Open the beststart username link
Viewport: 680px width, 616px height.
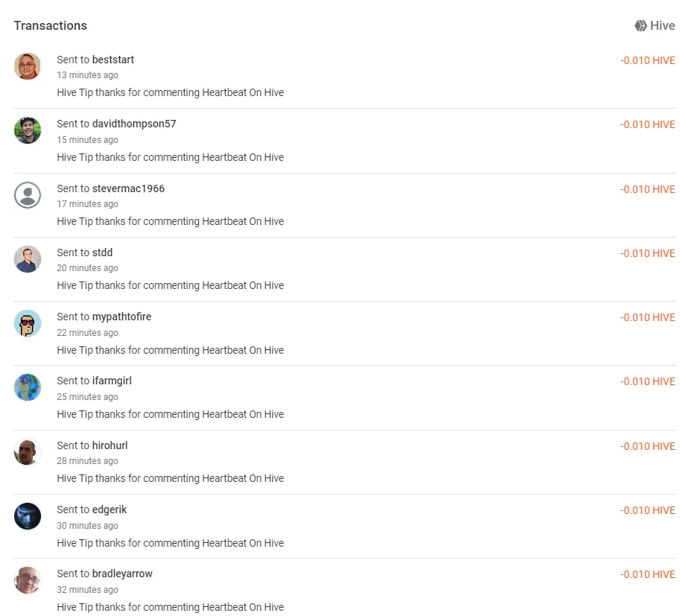113,60
